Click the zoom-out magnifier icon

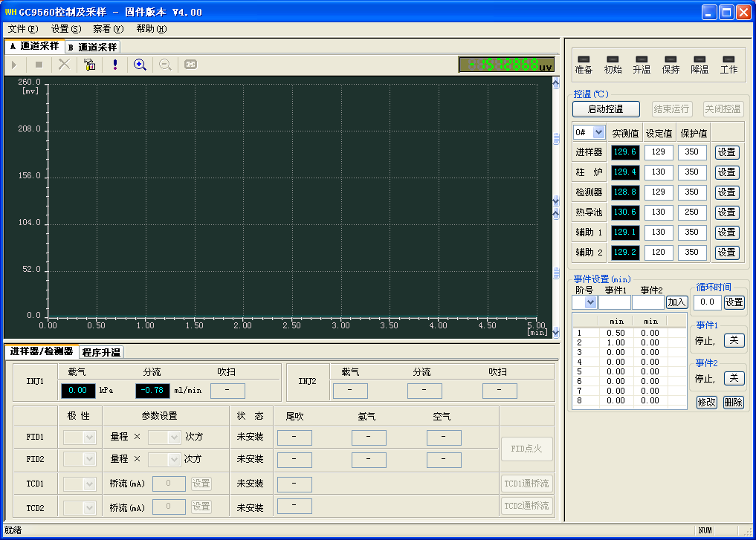click(x=164, y=65)
